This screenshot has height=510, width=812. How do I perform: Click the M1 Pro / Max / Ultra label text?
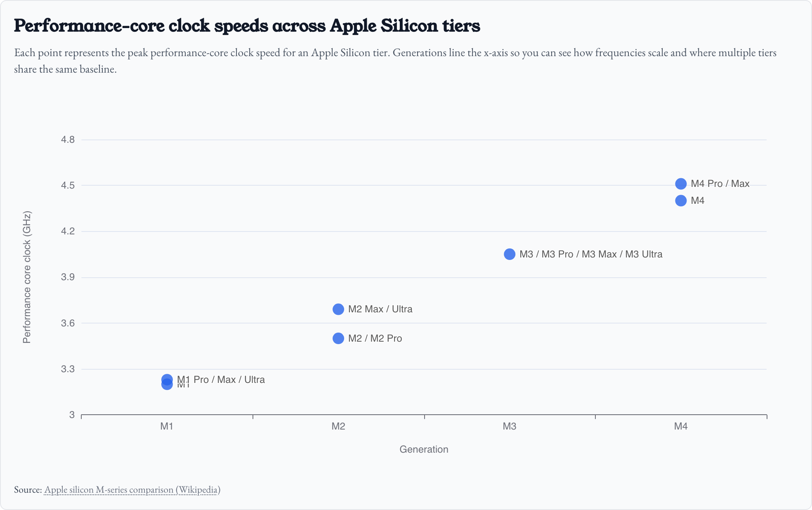click(x=229, y=379)
